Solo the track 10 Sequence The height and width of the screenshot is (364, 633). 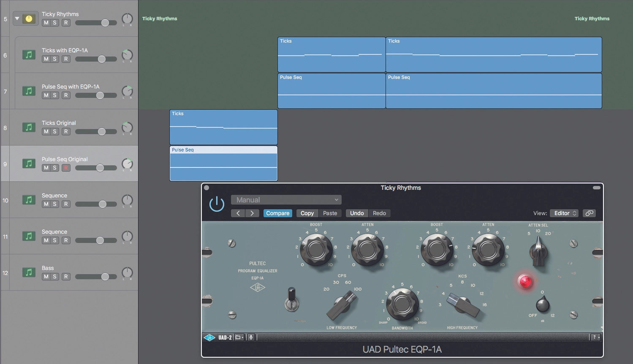54,204
